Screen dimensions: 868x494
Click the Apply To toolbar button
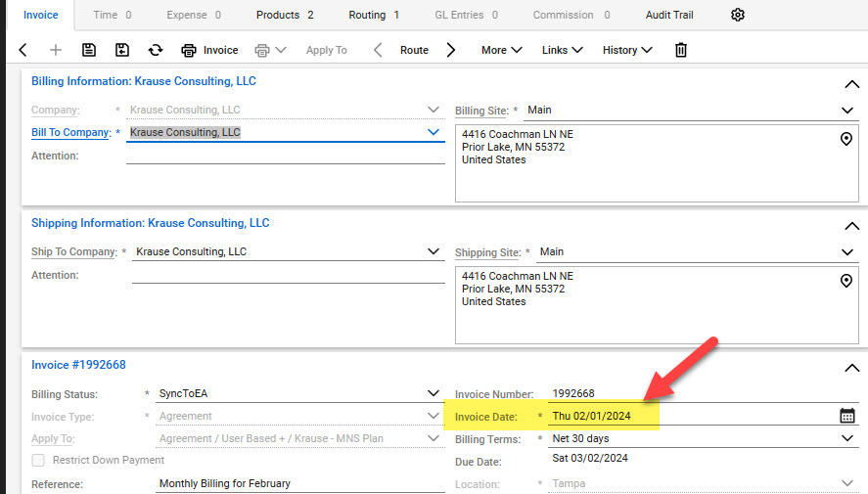[326, 50]
